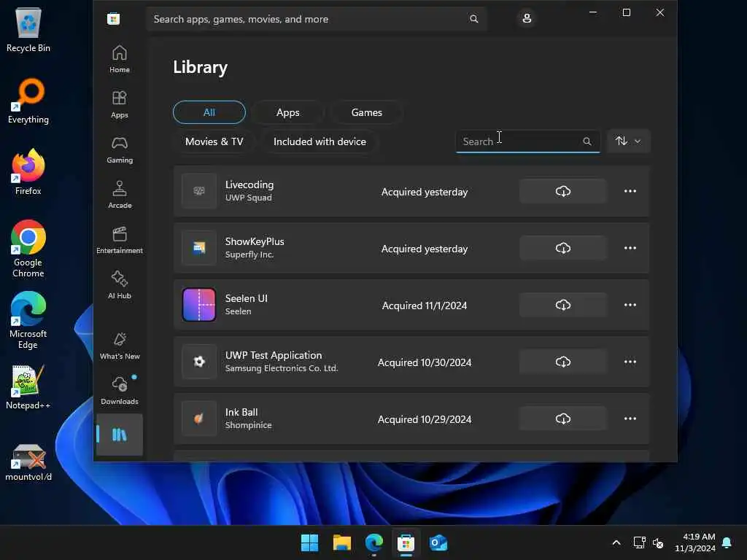Select the mountvol /d desktop shortcut

(x=28, y=462)
